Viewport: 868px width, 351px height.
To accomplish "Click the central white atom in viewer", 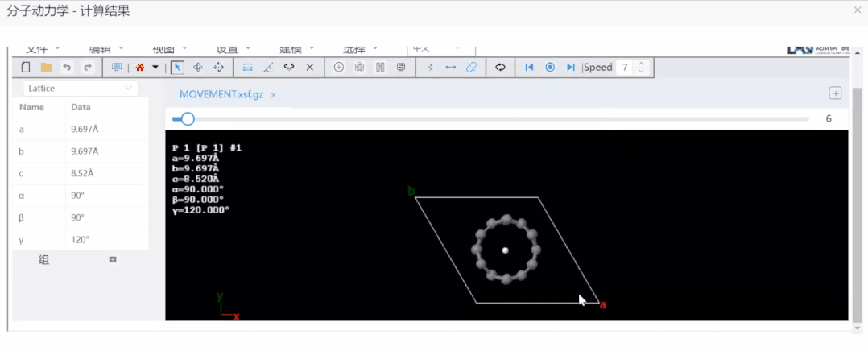I will (x=505, y=250).
